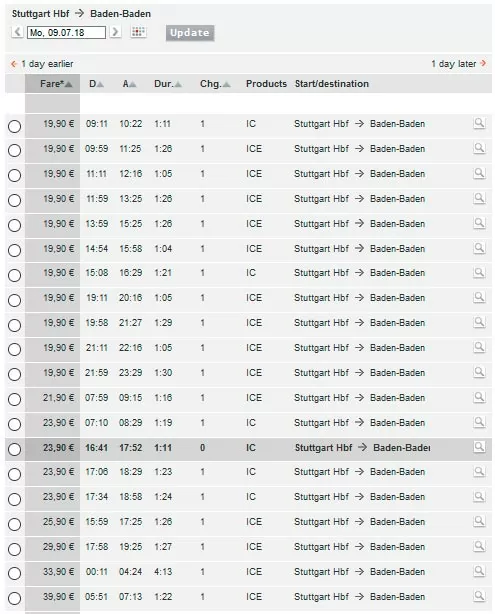Sort by arrival A column header
Image resolution: width=495 pixels, height=614 pixels.
[129, 84]
